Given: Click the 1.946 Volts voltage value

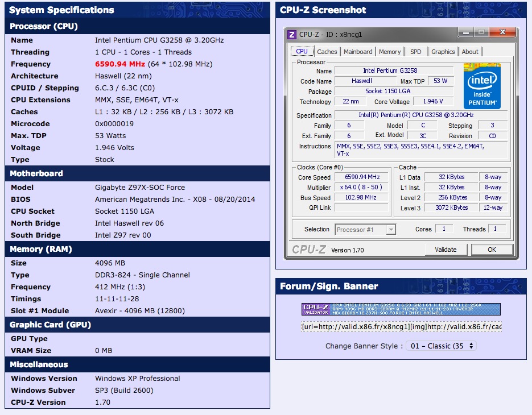Looking at the screenshot, I should [115, 147].
